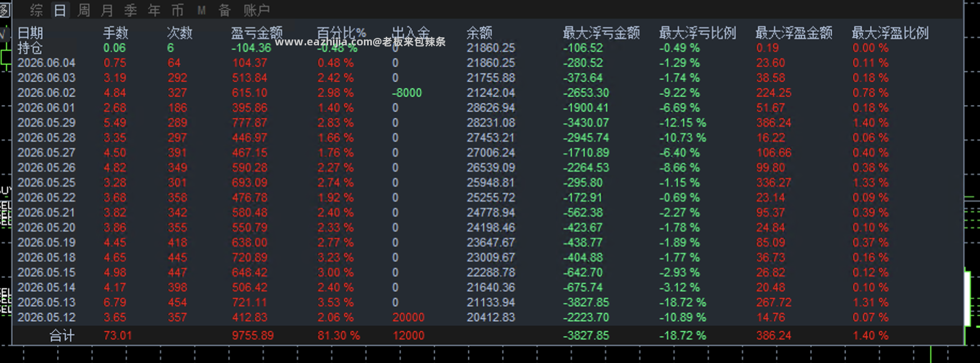Select the 2026.06.03 date row
The width and height of the screenshot is (980, 363).
click(x=46, y=78)
